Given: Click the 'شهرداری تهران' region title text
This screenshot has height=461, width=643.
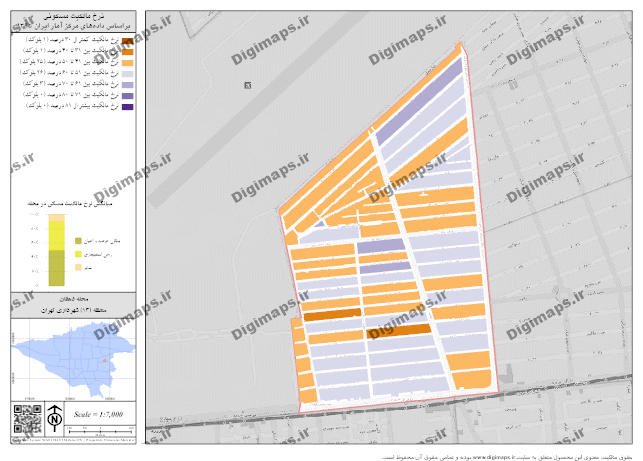Looking at the screenshot, I should pos(74,310).
